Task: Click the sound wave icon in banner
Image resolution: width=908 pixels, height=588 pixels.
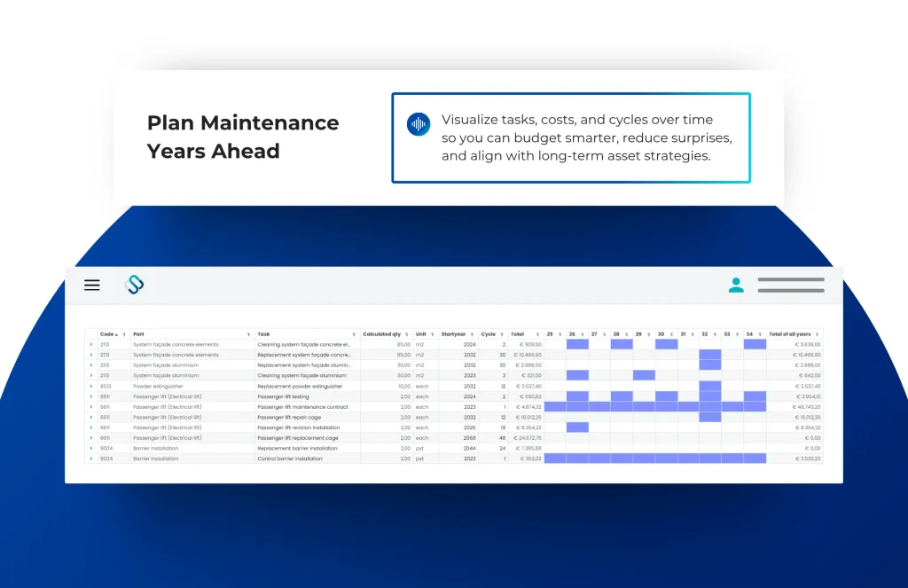Action: point(419,124)
